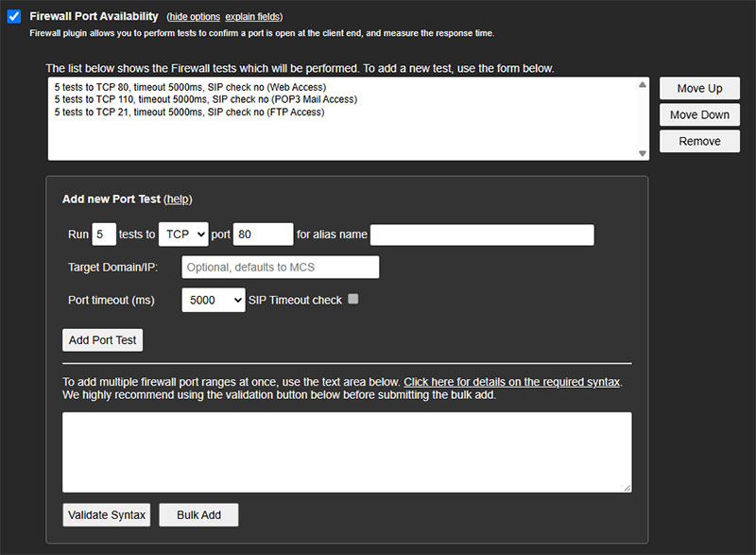Click the bulk add text area
The image size is (756, 555).
[x=347, y=451]
